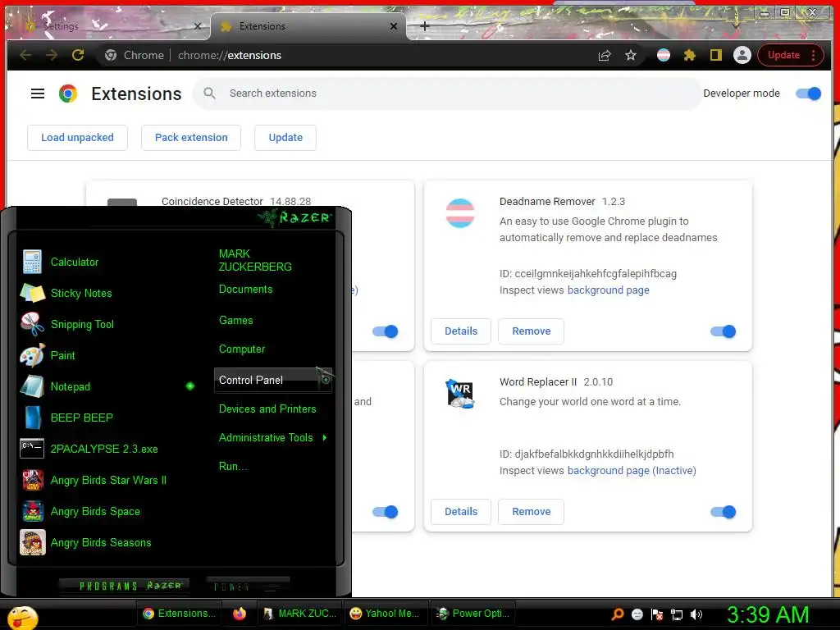The image size is (840, 630).
Task: Click Pack extension button
Action: click(191, 138)
